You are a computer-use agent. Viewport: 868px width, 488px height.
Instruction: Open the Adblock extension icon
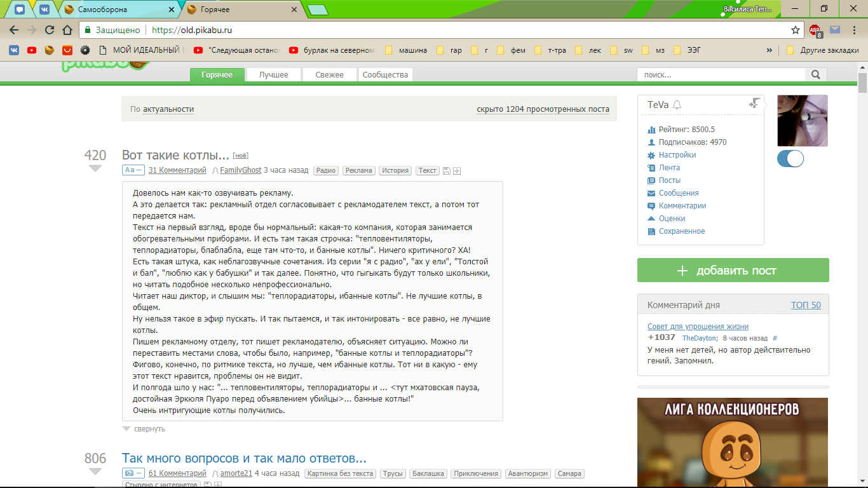pyautogui.click(x=815, y=30)
